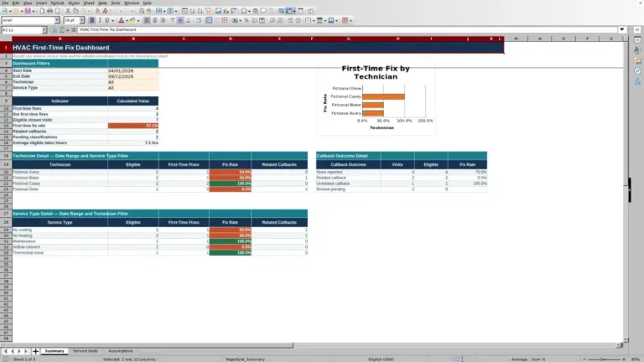The width and height of the screenshot is (644, 362).
Task: Open background color dropdown arrow
Action: click(x=138, y=20)
